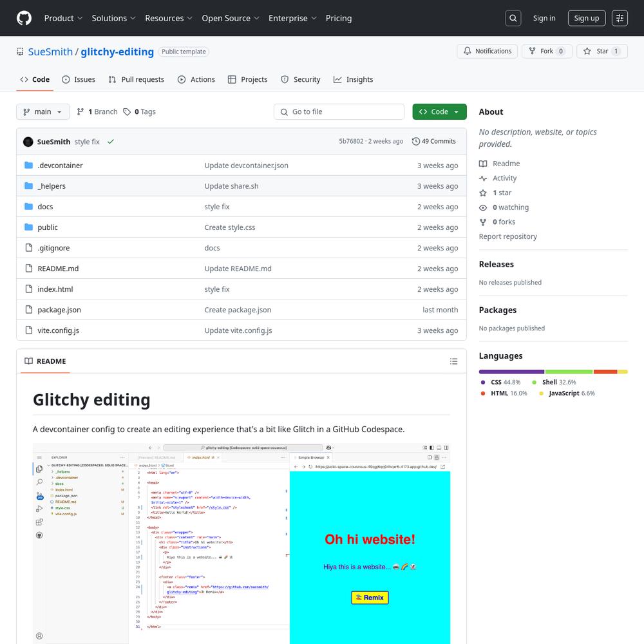Star the glitchy-editing repository
Screen dimensions: 644x644
(601, 51)
